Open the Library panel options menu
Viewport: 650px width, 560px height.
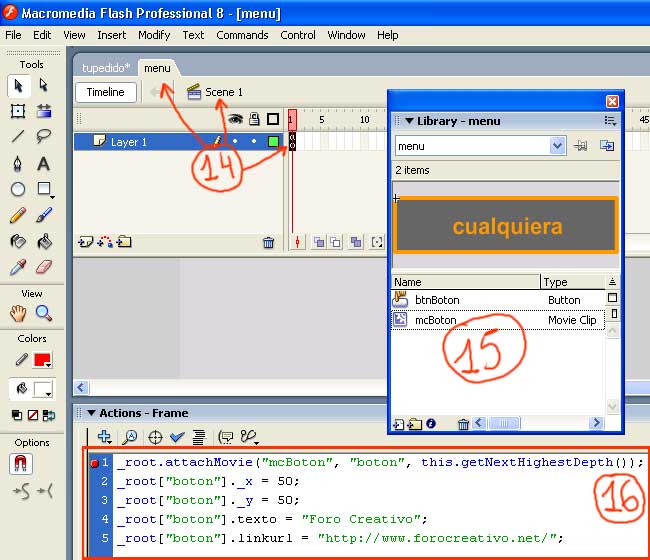610,121
